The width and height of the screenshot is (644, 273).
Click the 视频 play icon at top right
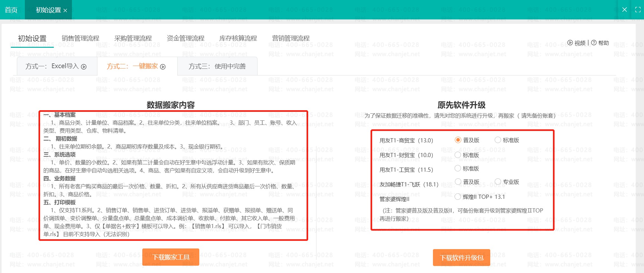pyautogui.click(x=570, y=43)
